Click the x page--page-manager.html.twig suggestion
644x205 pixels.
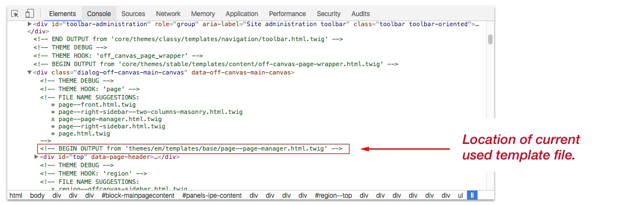pyautogui.click(x=106, y=119)
